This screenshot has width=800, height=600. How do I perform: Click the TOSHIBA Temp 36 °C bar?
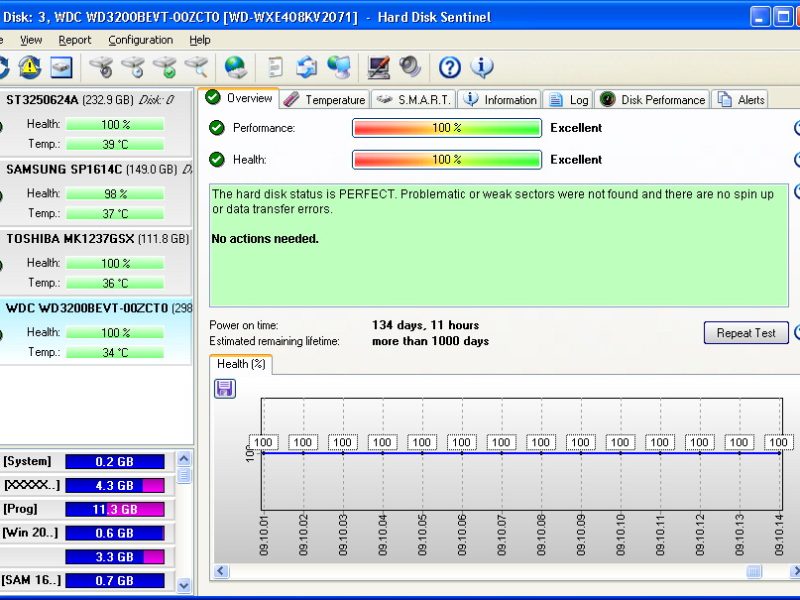coord(115,283)
